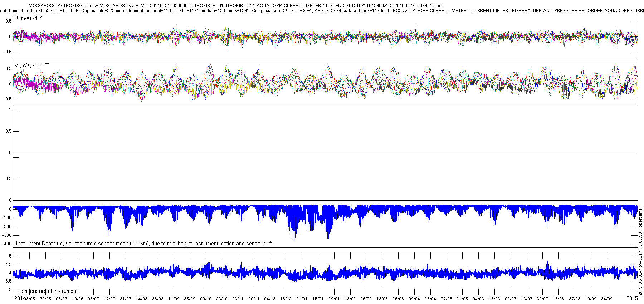Click the '30/07' date tick label

[x=542, y=299]
